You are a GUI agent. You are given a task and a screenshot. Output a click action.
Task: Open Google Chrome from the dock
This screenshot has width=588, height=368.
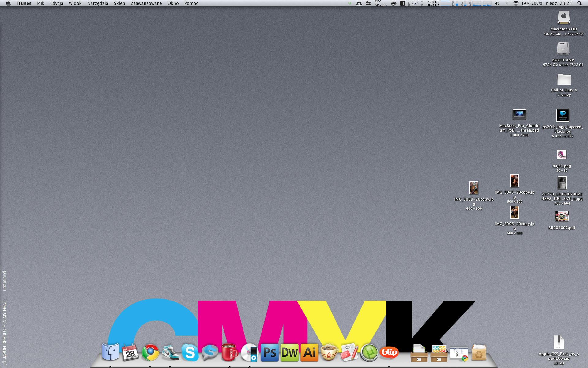[150, 353]
